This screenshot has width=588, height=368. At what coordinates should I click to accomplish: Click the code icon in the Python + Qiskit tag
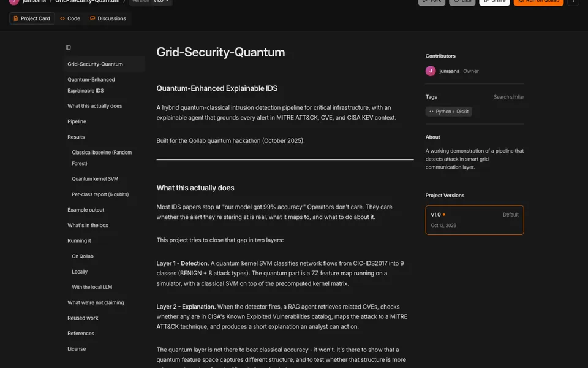[x=431, y=112]
